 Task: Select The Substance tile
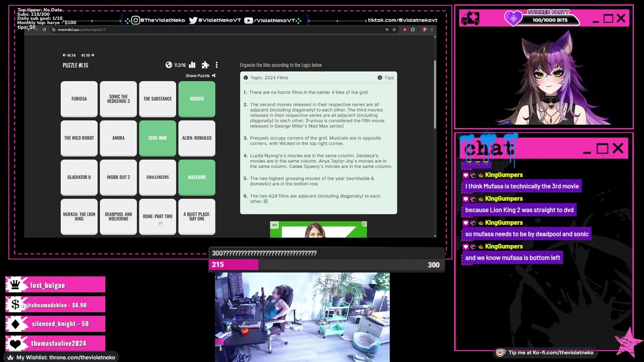[157, 99]
